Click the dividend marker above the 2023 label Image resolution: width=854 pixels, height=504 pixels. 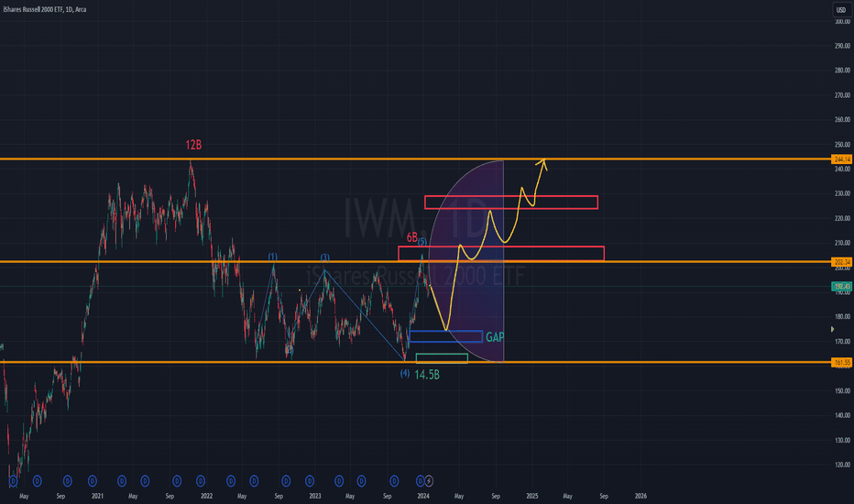(x=310, y=481)
